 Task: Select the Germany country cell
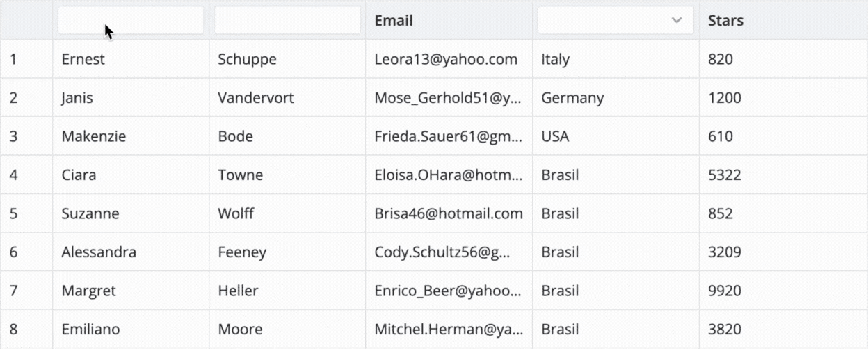(x=572, y=98)
